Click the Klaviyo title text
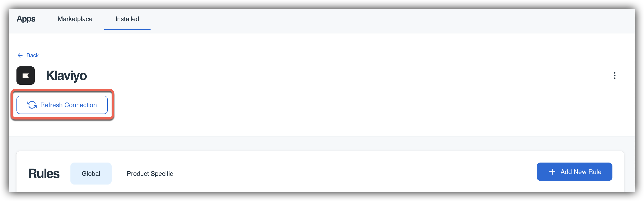The image size is (644, 201). [x=66, y=76]
